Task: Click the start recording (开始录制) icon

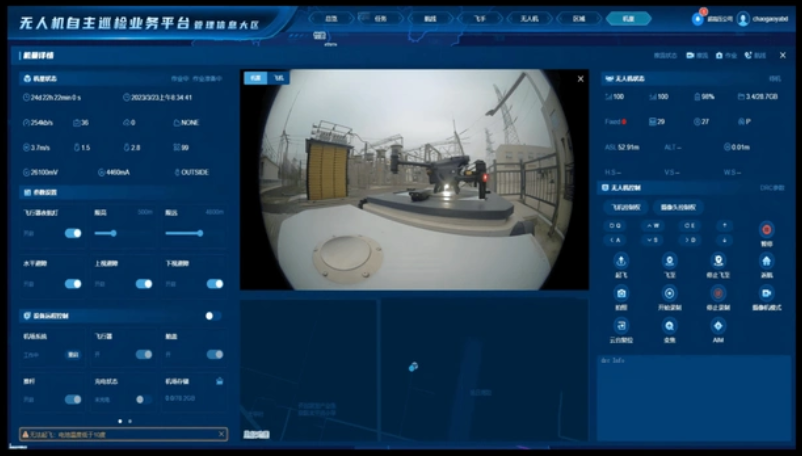Action: pos(669,293)
